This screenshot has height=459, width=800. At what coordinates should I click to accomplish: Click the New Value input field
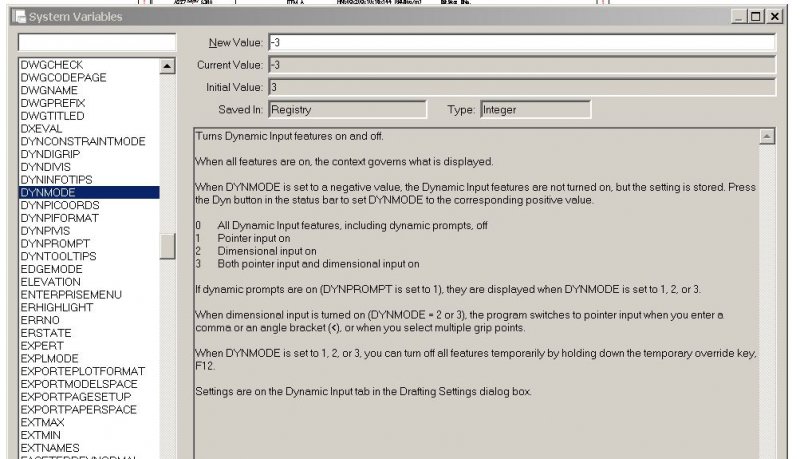click(521, 42)
